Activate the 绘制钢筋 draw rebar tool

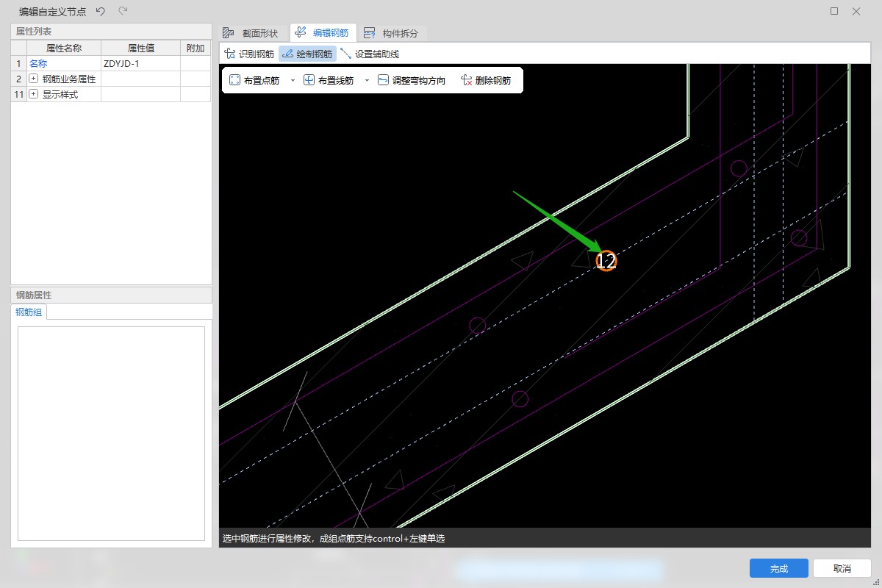[307, 54]
